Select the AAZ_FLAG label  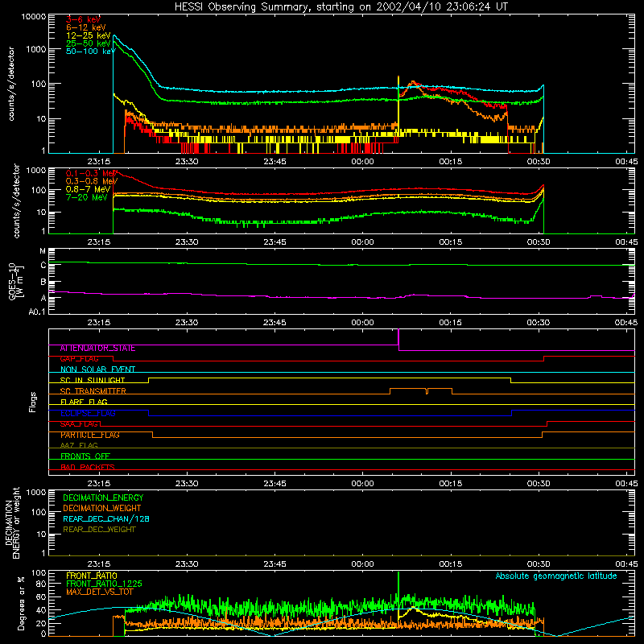click(79, 445)
